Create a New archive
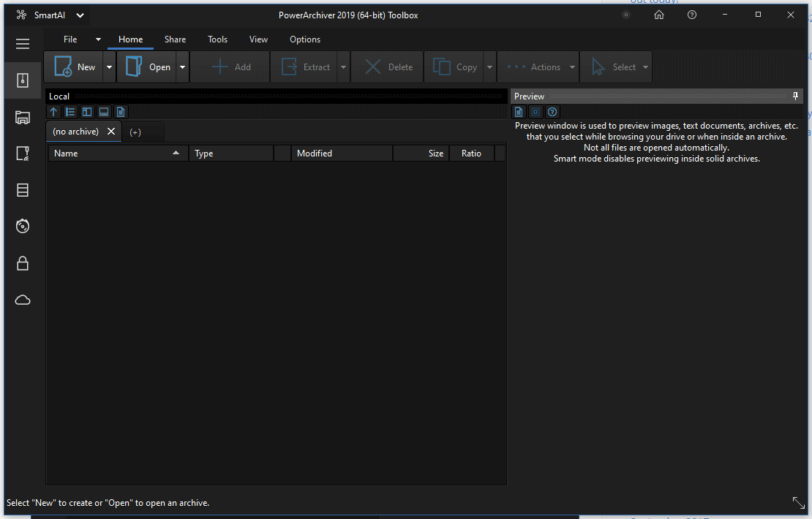812x519 pixels. tap(74, 67)
